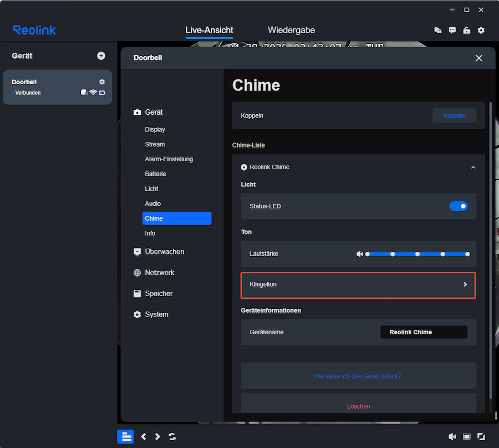Viewport: 499px width, 448px height.
Task: Go to the next page of camera views
Action: click(x=157, y=436)
